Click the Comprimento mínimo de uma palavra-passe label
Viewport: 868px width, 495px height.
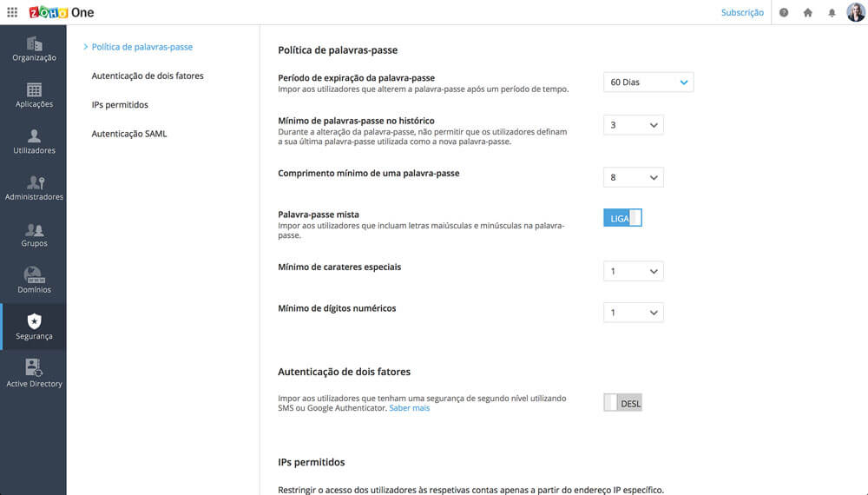point(369,174)
